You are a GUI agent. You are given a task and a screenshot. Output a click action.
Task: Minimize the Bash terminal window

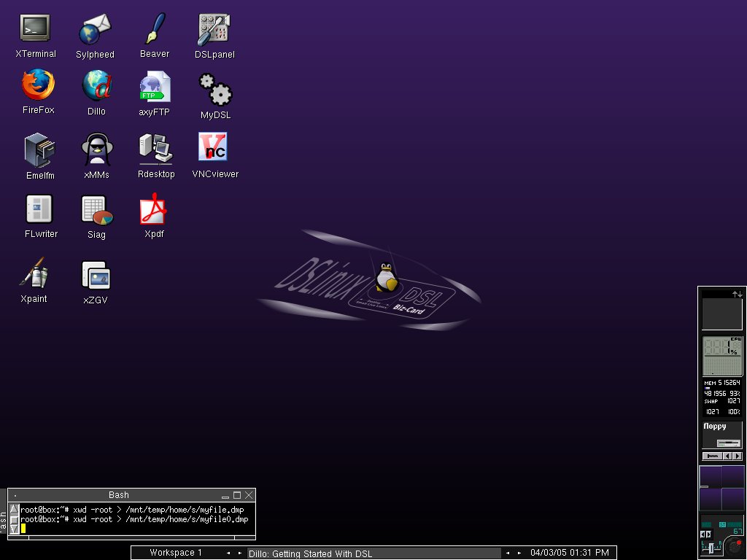click(225, 496)
